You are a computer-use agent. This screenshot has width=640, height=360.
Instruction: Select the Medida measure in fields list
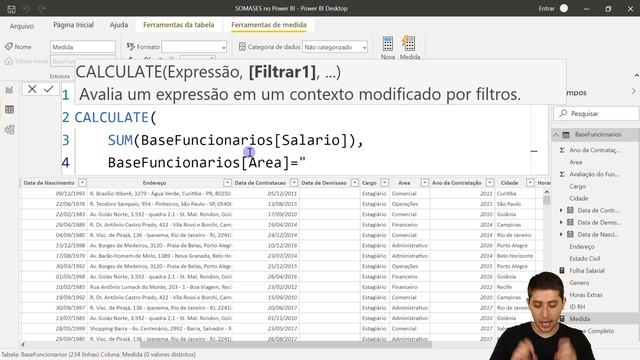point(580,319)
